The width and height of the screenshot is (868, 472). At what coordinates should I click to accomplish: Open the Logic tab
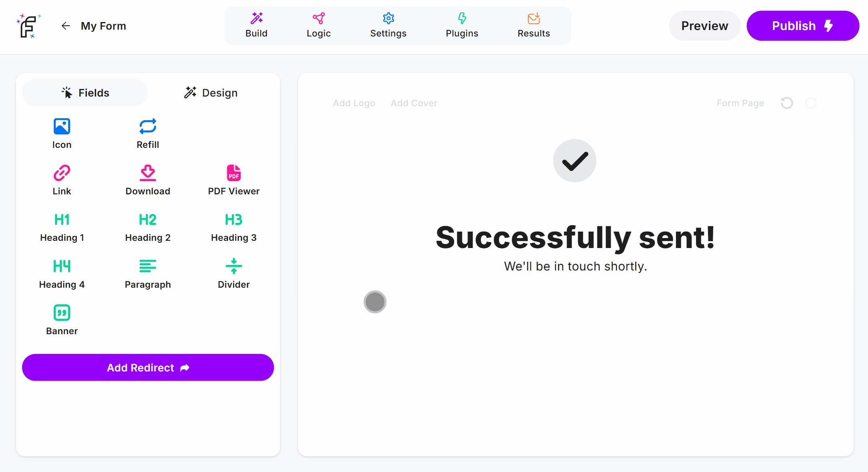point(319,26)
